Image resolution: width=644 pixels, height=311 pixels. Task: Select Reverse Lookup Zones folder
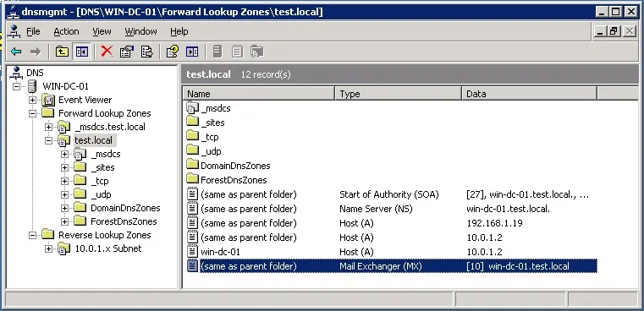[105, 235]
